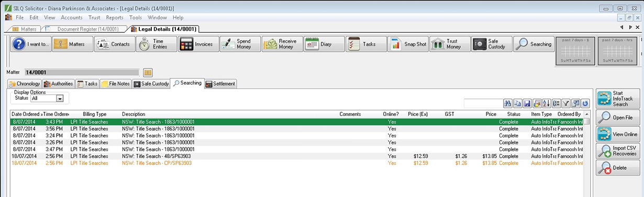644x197 pixels.
Task: Open Time Entries from the toolbar
Action: (x=157, y=44)
